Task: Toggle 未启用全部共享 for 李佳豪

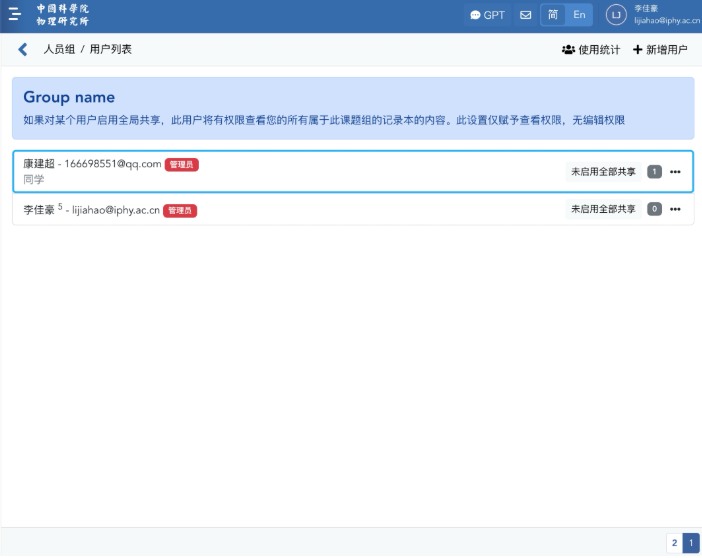Action: point(603,209)
